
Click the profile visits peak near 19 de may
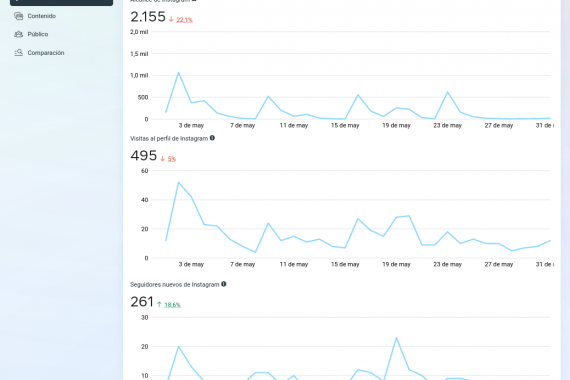(409, 216)
